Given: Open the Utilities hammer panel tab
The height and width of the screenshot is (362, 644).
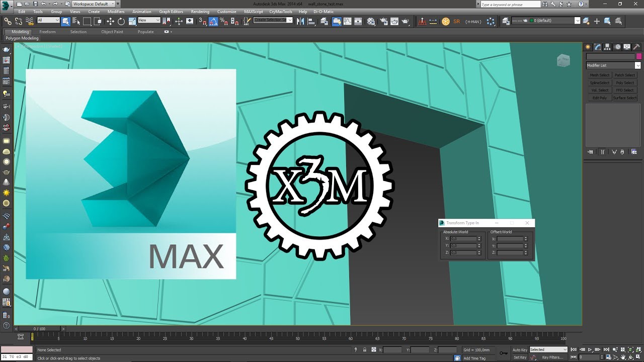Looking at the screenshot, I should (636, 47).
